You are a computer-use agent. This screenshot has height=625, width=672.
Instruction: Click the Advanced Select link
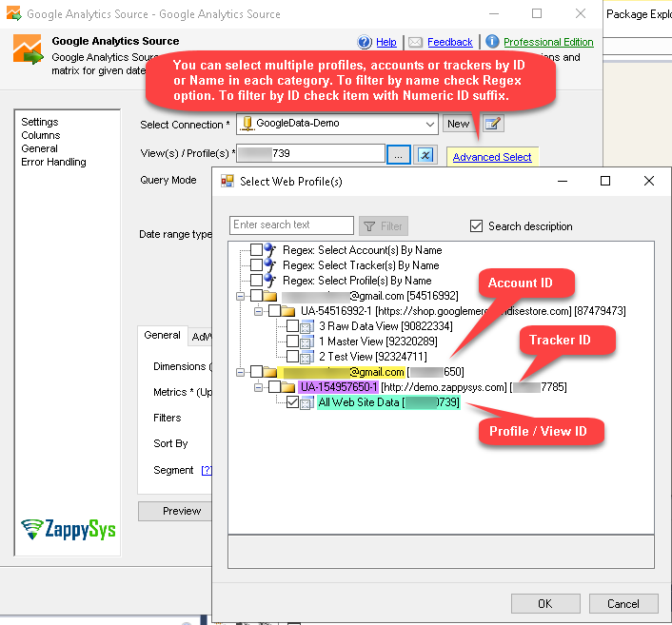(492, 157)
